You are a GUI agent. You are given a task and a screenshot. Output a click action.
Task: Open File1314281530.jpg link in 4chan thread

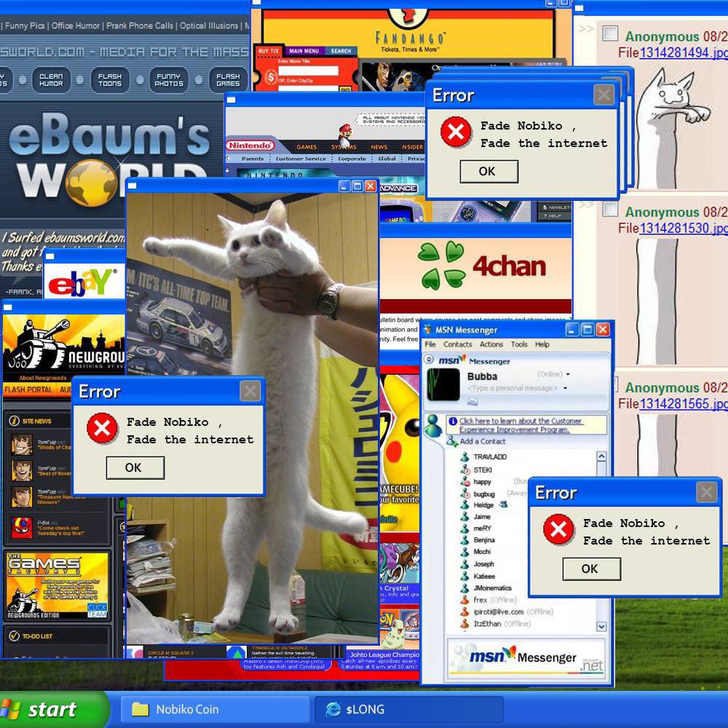pyautogui.click(x=684, y=228)
